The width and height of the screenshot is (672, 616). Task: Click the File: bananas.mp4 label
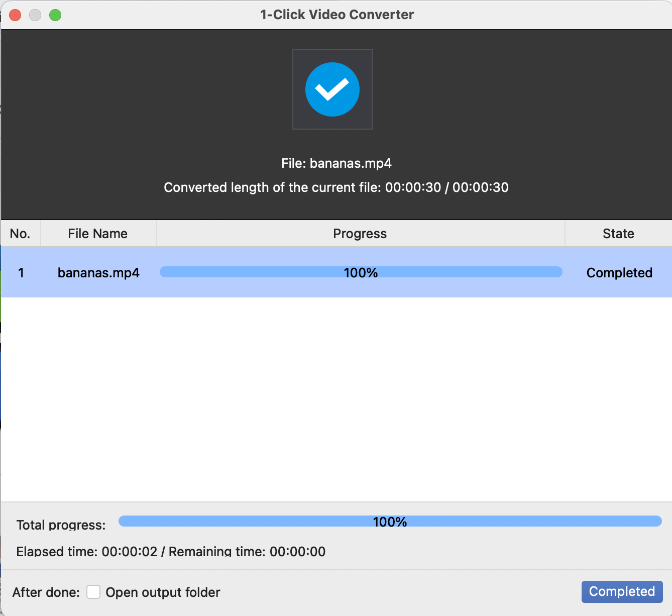(x=337, y=163)
